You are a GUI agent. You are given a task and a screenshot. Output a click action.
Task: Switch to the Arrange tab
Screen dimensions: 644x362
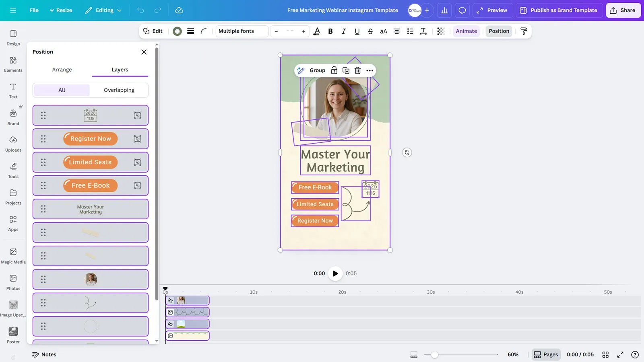[x=62, y=70]
